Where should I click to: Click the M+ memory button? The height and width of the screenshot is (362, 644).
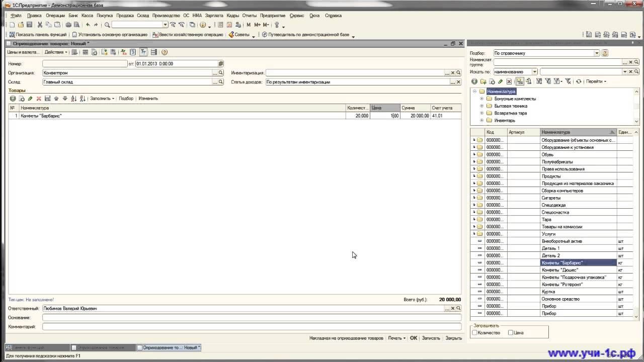point(257,25)
